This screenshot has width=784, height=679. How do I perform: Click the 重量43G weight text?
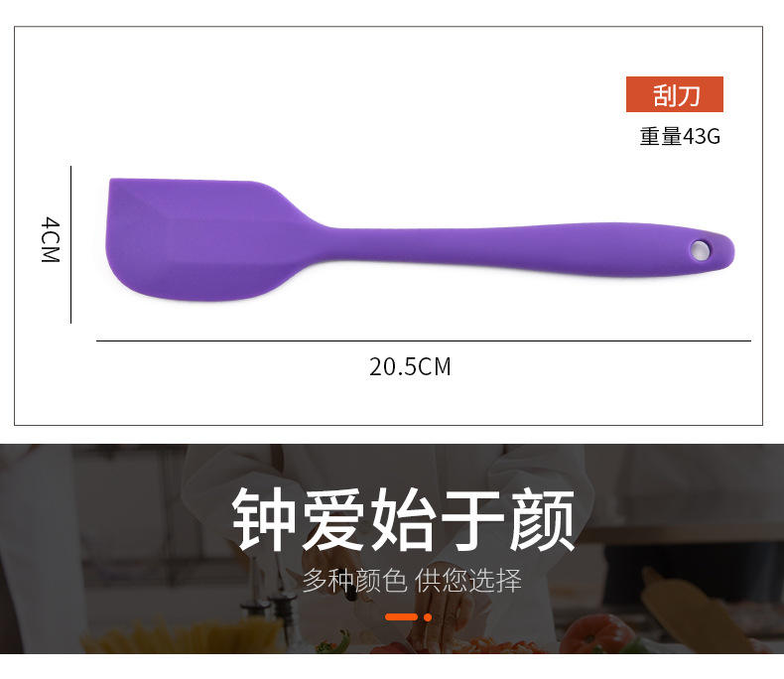(680, 137)
